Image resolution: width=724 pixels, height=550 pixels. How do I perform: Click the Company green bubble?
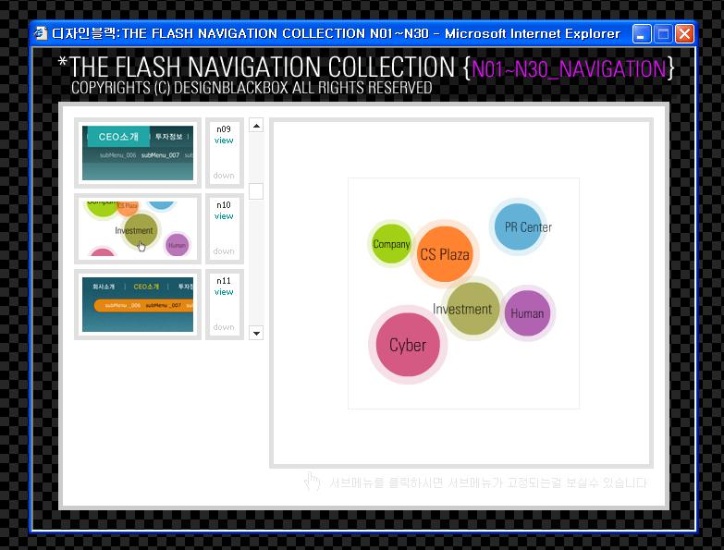coord(391,243)
